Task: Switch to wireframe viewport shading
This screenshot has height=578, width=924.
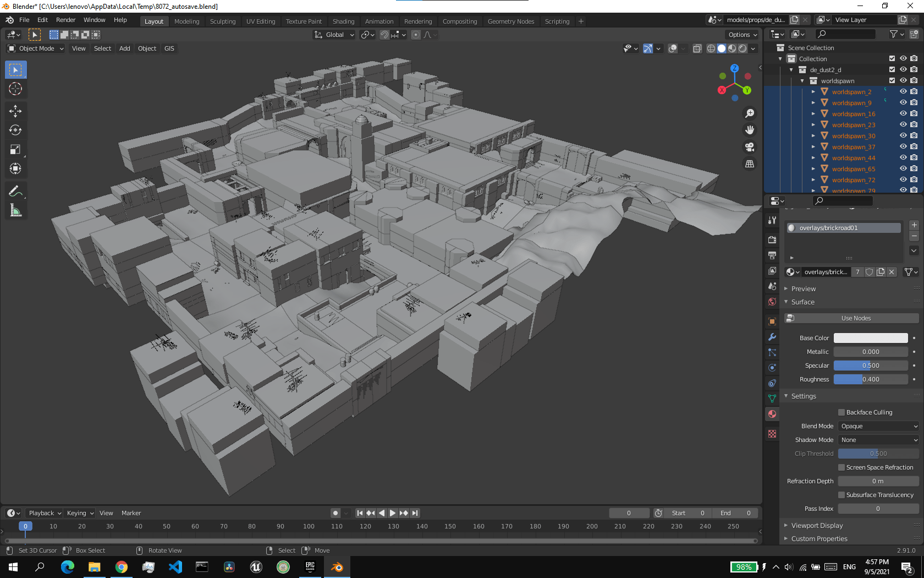Action: [x=711, y=48]
